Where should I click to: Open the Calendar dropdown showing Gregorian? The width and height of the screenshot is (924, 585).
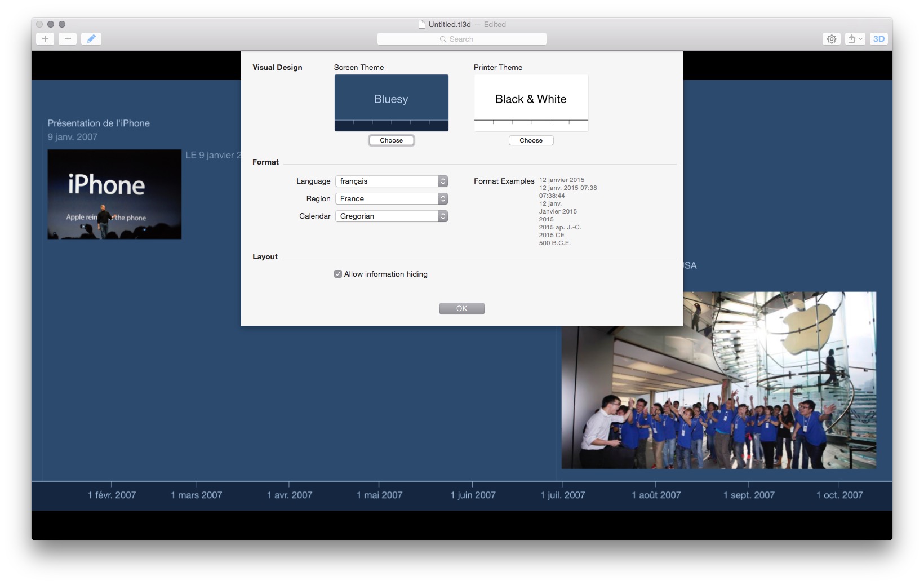tap(392, 216)
